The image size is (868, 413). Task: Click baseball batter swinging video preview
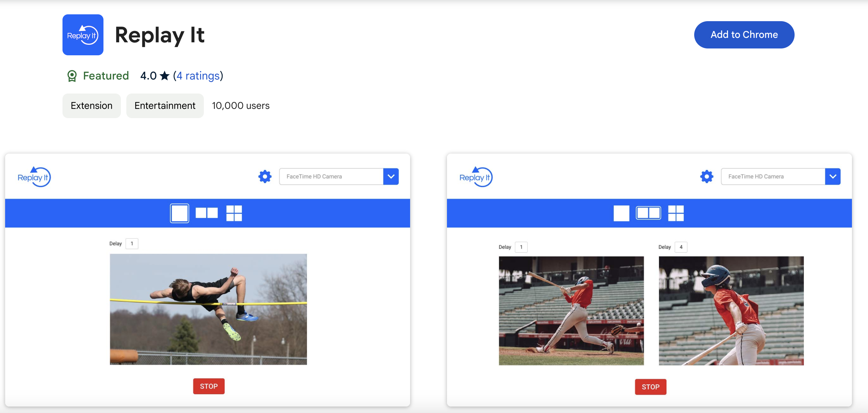pos(571,311)
